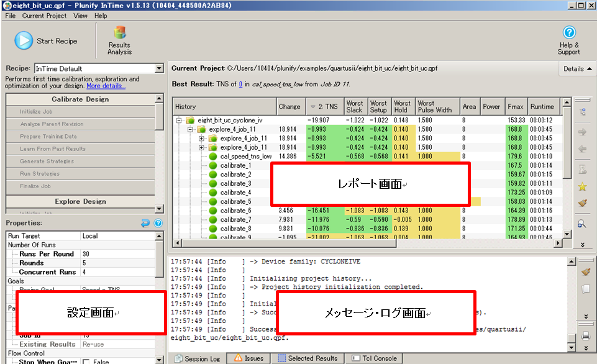
Task: Collapse the Details panel
Action: 577,69
